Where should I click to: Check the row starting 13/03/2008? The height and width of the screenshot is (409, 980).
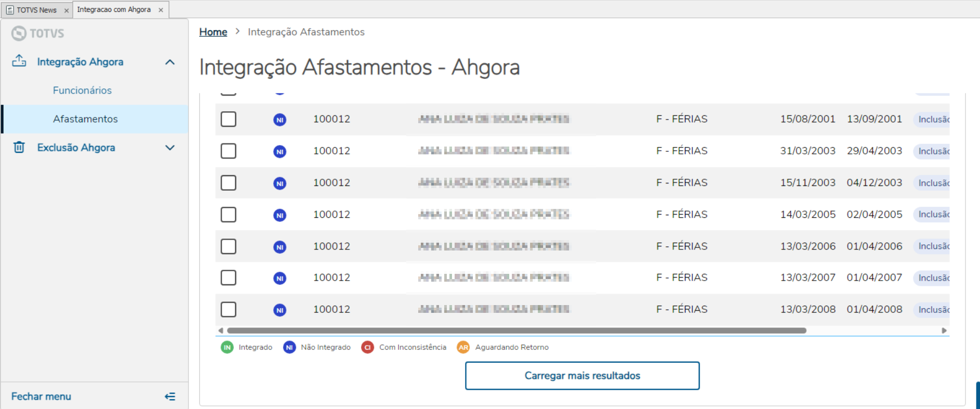click(228, 309)
